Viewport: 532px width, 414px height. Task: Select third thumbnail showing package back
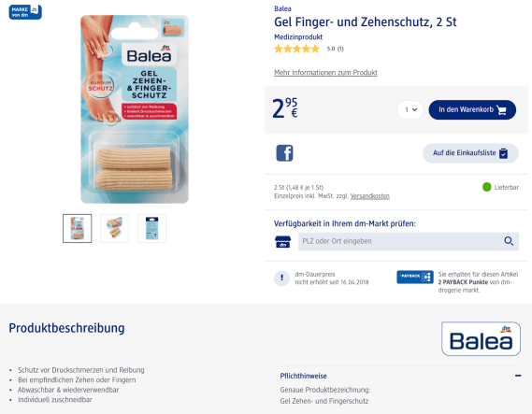click(x=151, y=228)
